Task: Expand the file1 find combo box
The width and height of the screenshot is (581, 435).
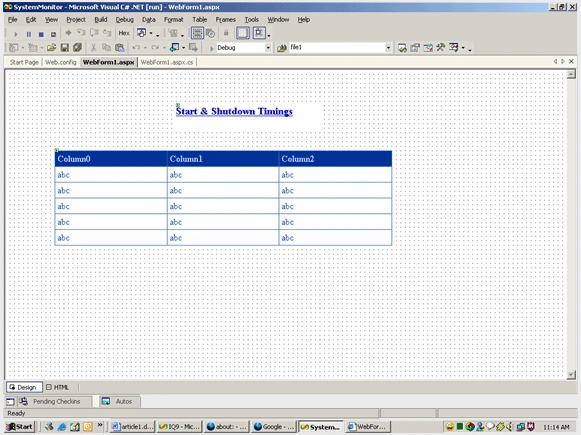Action: (388, 47)
